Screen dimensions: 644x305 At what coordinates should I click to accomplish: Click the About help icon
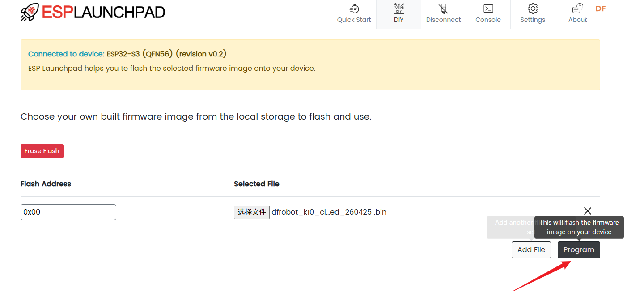point(577,9)
